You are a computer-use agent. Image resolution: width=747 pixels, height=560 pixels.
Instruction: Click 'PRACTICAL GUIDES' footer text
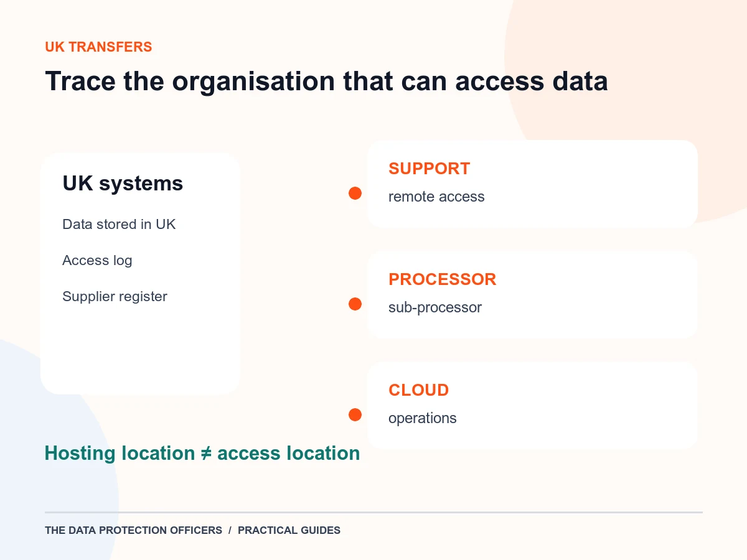pos(289,531)
